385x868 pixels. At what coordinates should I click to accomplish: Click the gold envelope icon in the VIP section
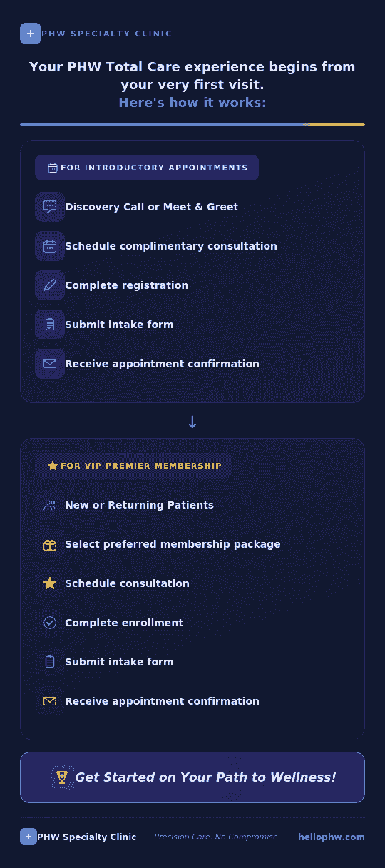50,701
